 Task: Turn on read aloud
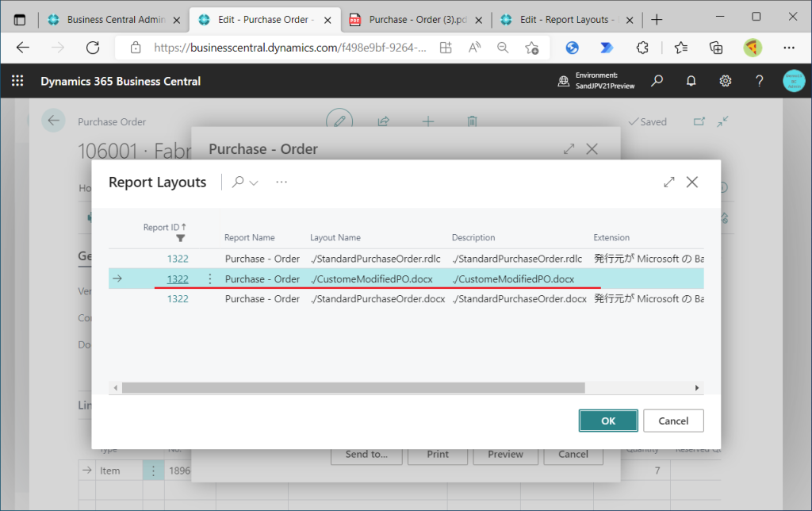pos(474,48)
